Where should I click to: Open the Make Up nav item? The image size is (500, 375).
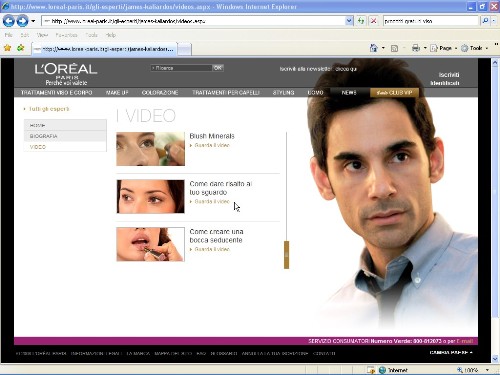click(117, 93)
